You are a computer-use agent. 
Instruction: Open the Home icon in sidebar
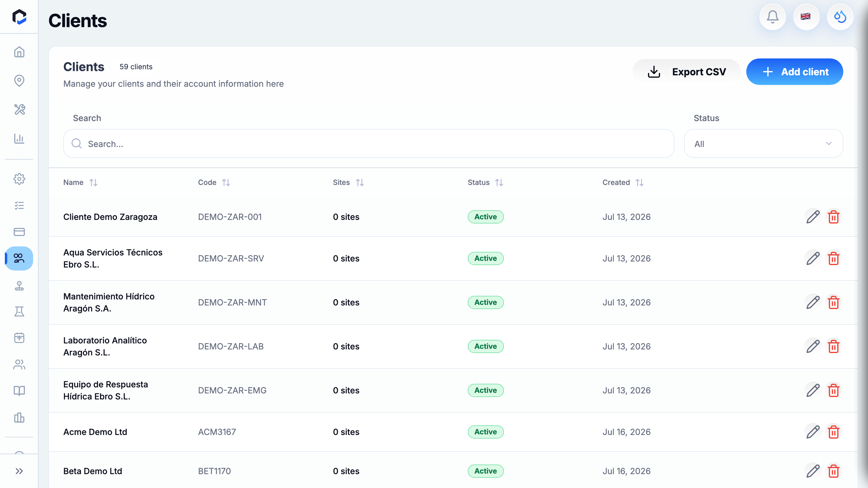pos(19,52)
